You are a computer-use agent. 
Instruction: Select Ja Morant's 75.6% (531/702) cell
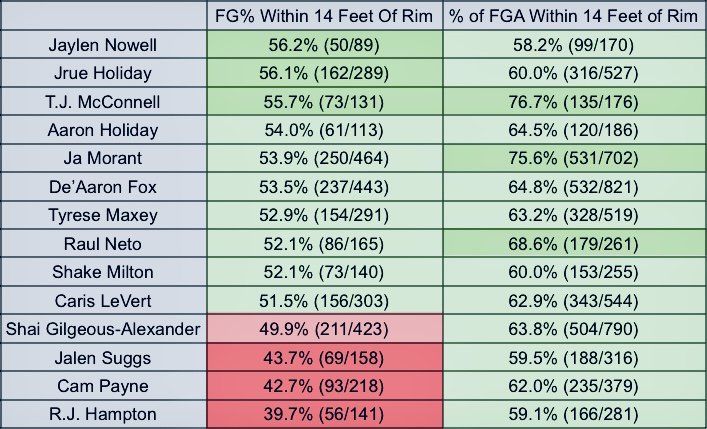pyautogui.click(x=574, y=158)
